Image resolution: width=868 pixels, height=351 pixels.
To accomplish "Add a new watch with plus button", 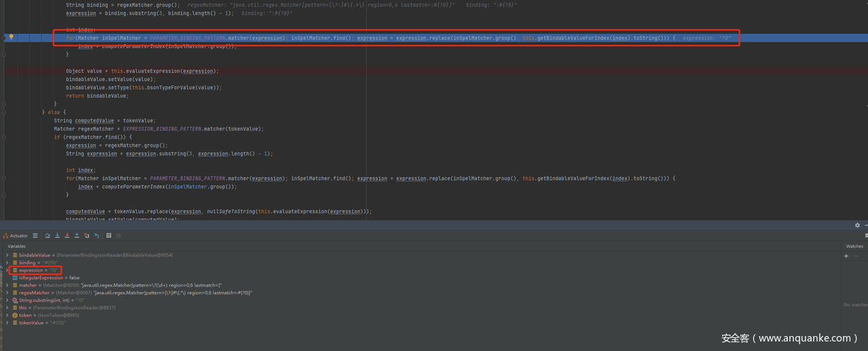I will tap(846, 256).
